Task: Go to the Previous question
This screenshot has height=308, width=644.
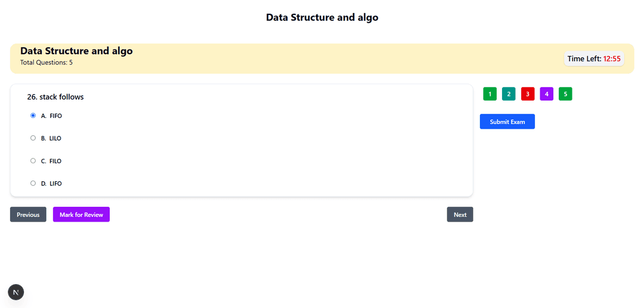Action: [28, 214]
